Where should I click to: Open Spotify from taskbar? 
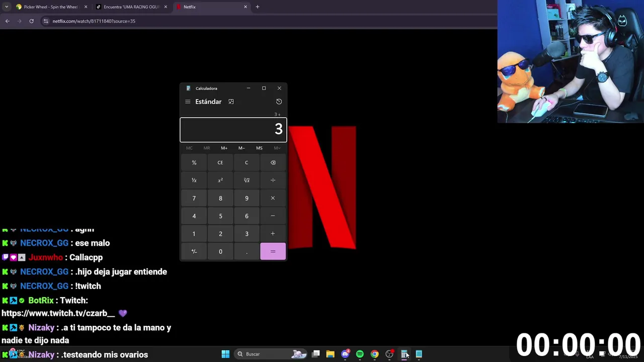pos(360,354)
